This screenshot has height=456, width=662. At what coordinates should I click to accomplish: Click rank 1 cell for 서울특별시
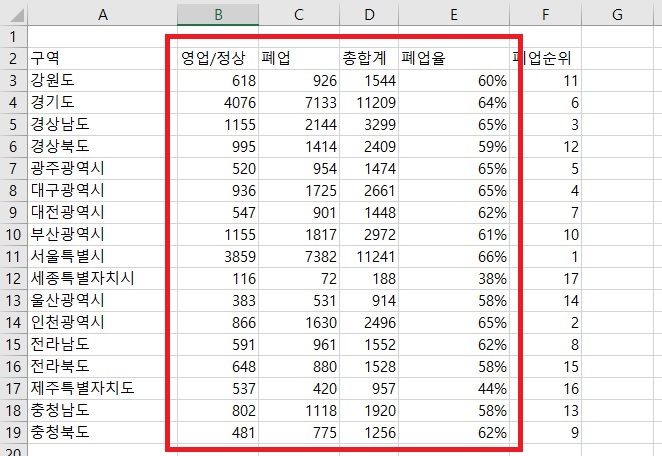pyautogui.click(x=545, y=256)
